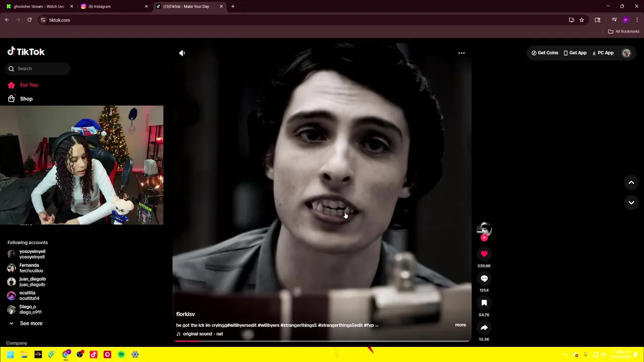Focus the TikTok Search field
This screenshot has width=644, height=362.
38,68
